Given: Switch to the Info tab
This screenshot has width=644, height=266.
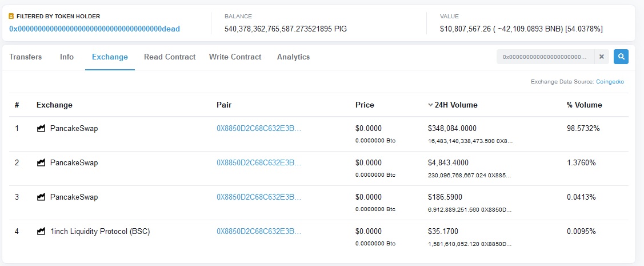Looking at the screenshot, I should click(x=67, y=57).
